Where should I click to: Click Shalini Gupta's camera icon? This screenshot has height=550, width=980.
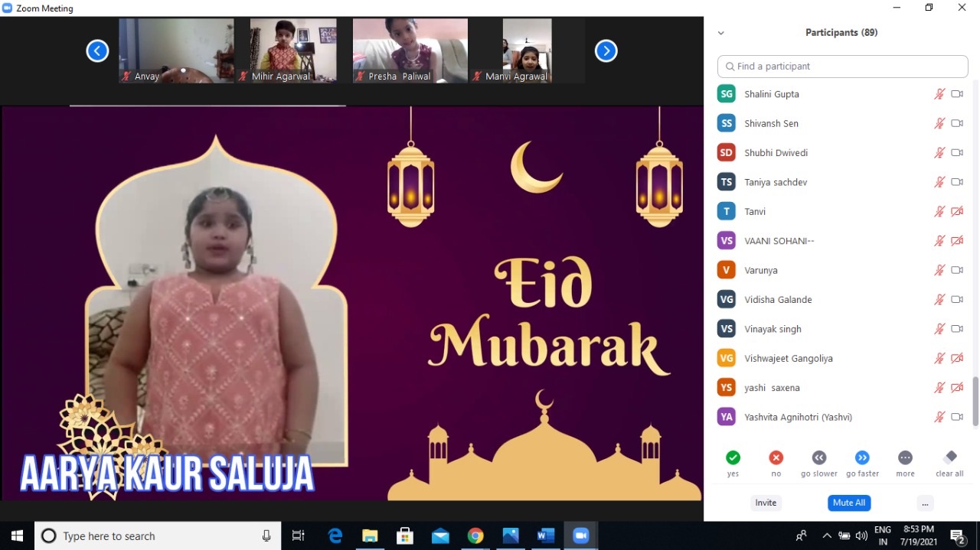(957, 94)
